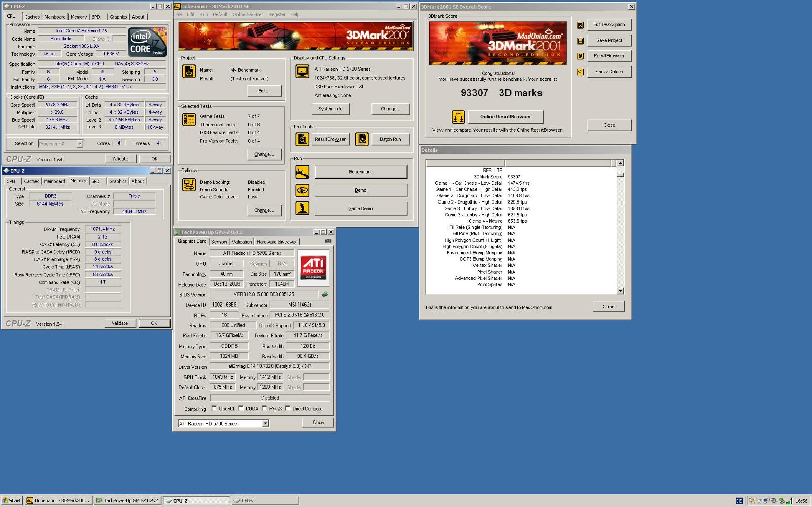Screen dimensions: 812x507
Task: Click the Project section icon in 3DMark
Action: tap(189, 72)
